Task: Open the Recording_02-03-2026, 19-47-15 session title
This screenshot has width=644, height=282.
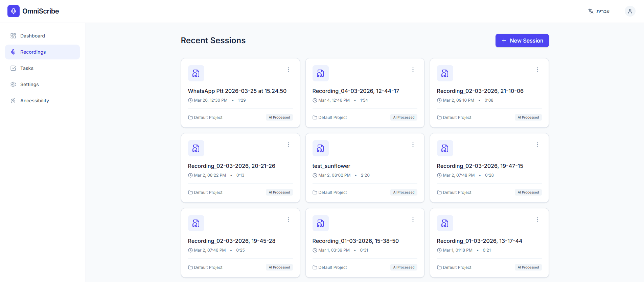Action: pyautogui.click(x=480, y=166)
